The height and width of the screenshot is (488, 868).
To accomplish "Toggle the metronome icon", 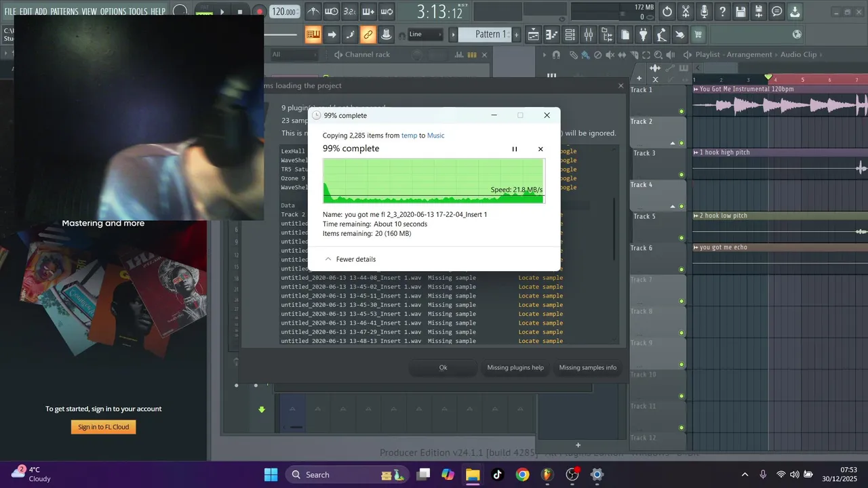I will pyautogui.click(x=313, y=12).
